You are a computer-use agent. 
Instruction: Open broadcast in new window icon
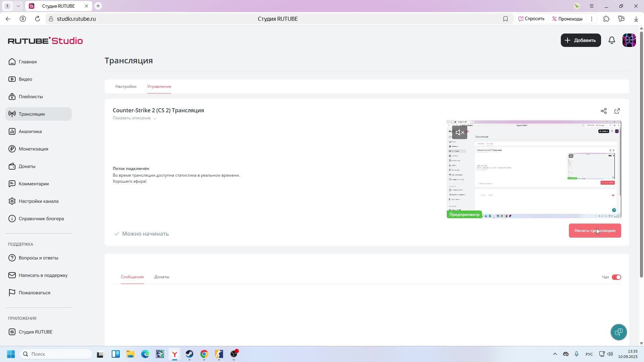click(617, 111)
